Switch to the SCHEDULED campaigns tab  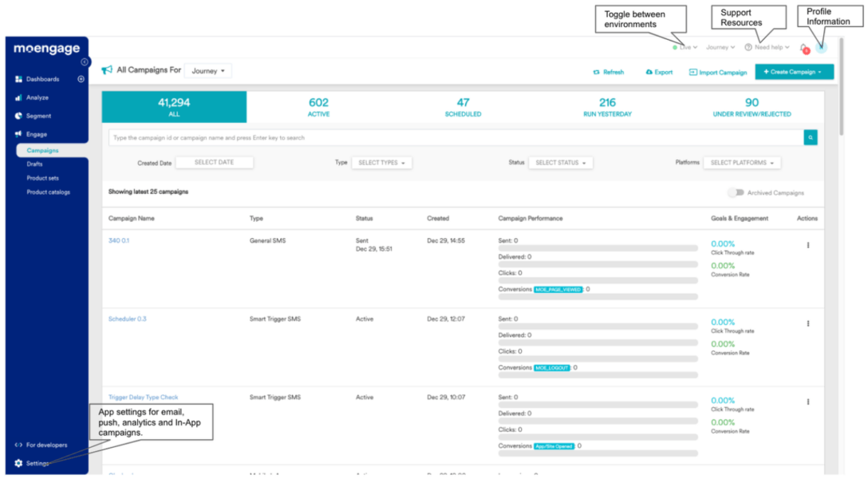point(463,107)
